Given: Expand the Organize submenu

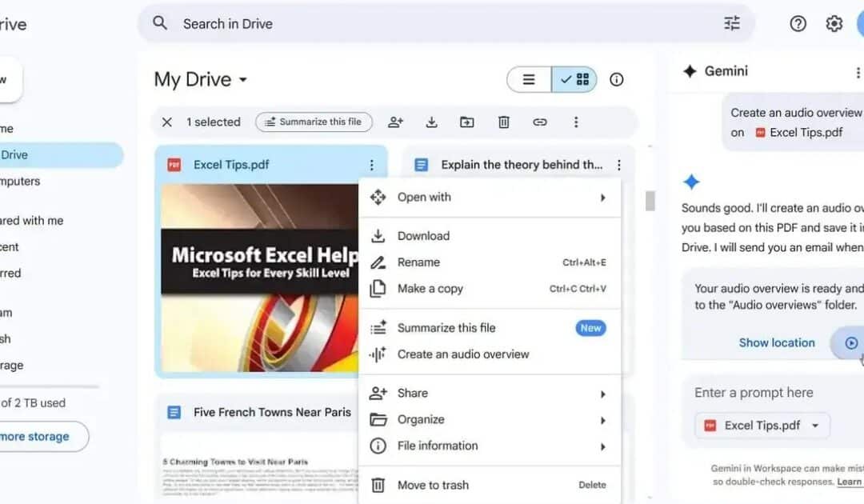Looking at the screenshot, I should point(603,420).
